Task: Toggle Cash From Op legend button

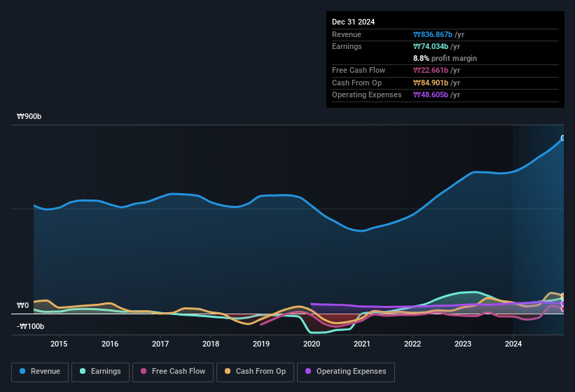Action: pos(255,372)
